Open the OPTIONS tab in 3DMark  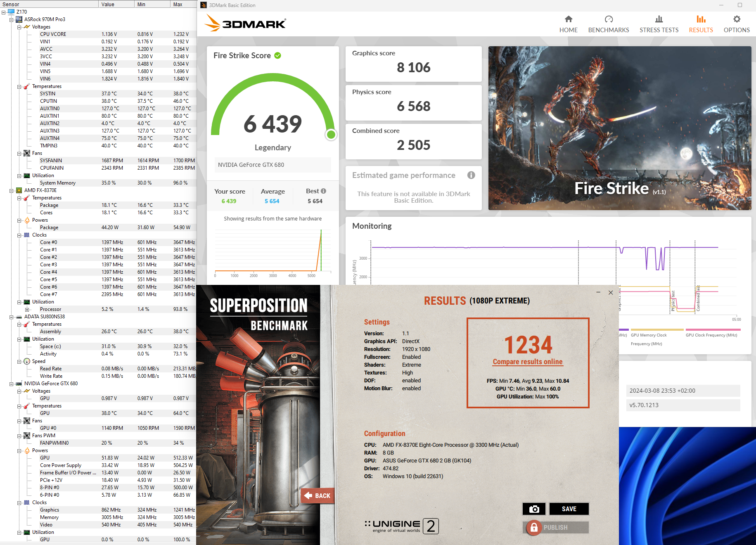pos(737,24)
